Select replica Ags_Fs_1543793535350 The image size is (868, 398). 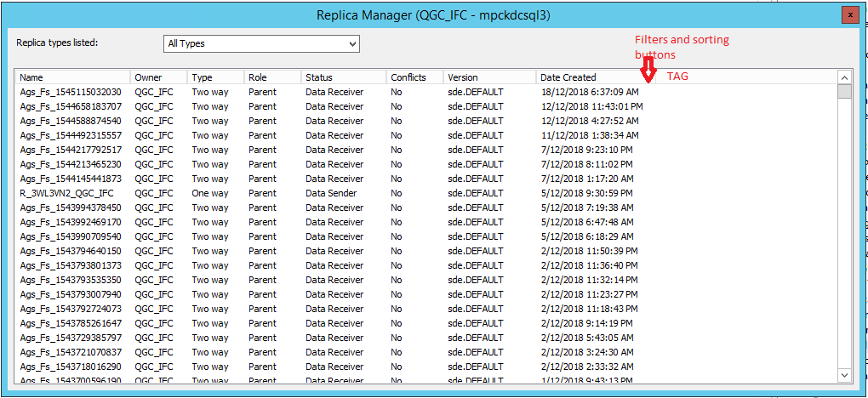click(71, 280)
